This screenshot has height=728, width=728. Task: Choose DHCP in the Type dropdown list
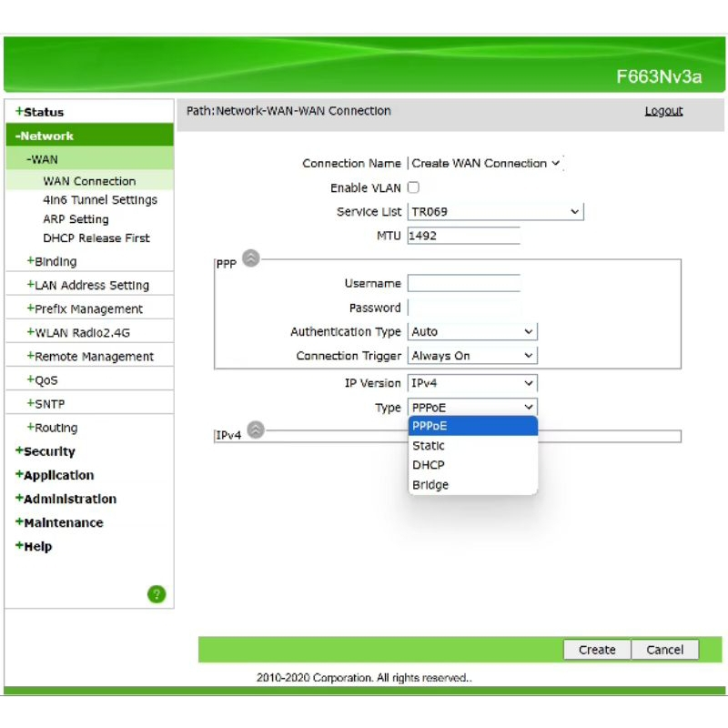point(428,465)
